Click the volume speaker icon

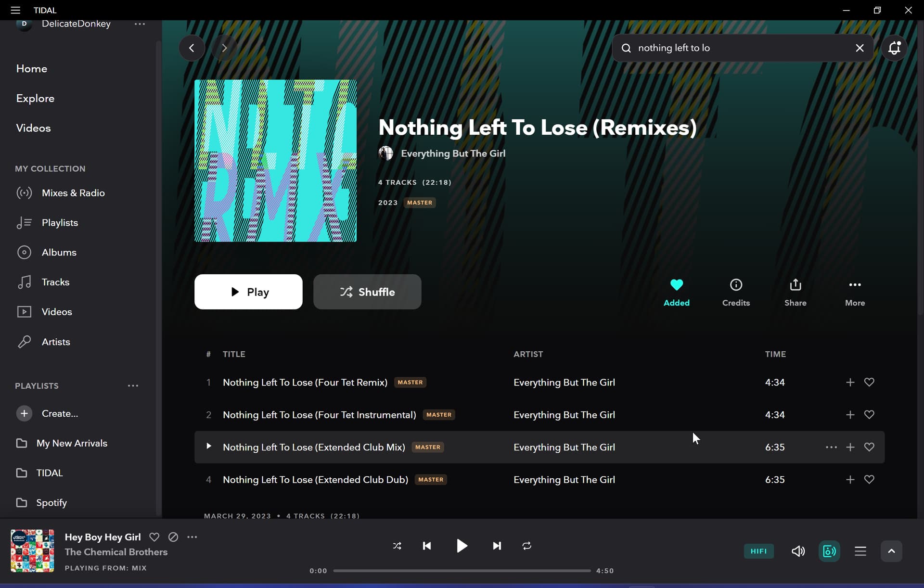(x=798, y=551)
